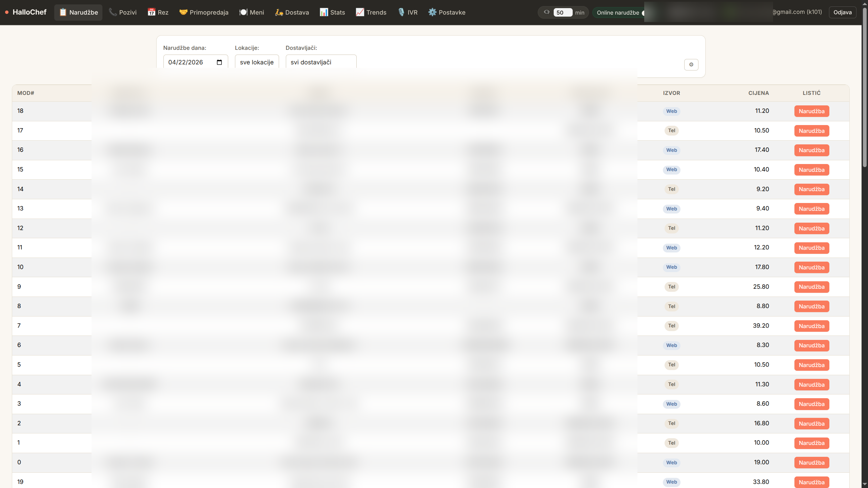This screenshot has height=488, width=868.
Task: Click the gear icon in filter panel
Action: [x=691, y=64]
